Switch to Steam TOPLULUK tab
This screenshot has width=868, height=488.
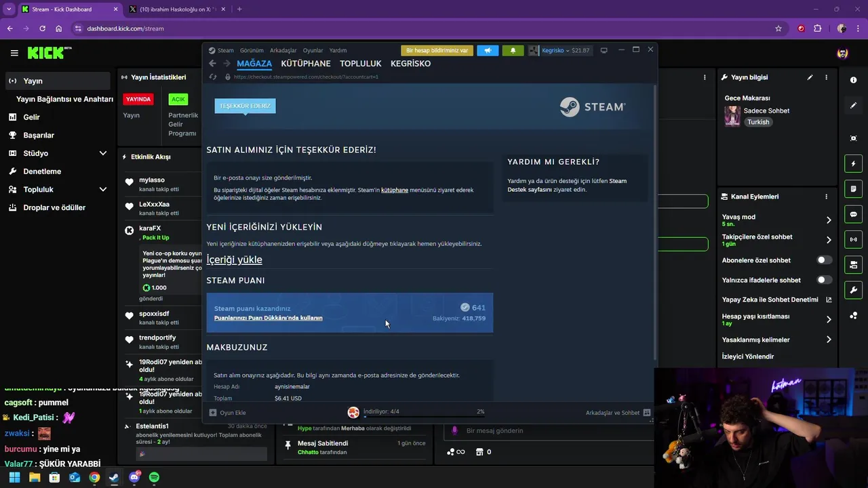point(361,64)
